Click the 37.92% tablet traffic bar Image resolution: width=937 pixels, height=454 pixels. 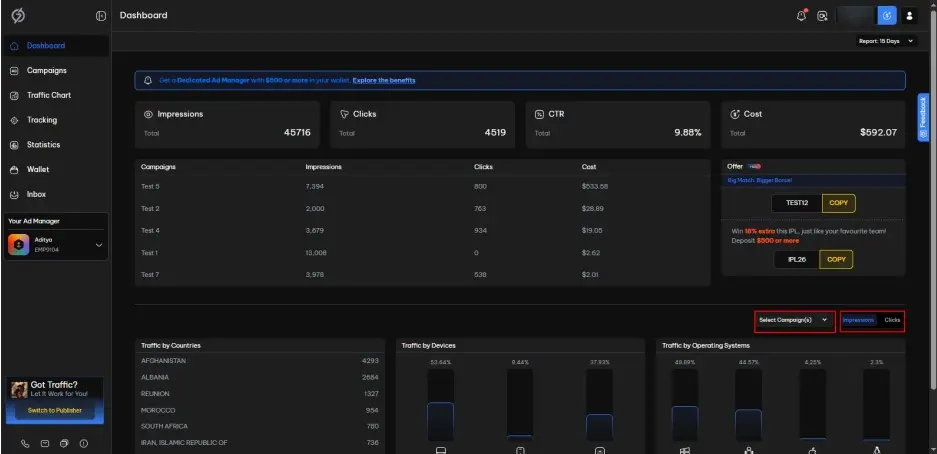(599, 427)
